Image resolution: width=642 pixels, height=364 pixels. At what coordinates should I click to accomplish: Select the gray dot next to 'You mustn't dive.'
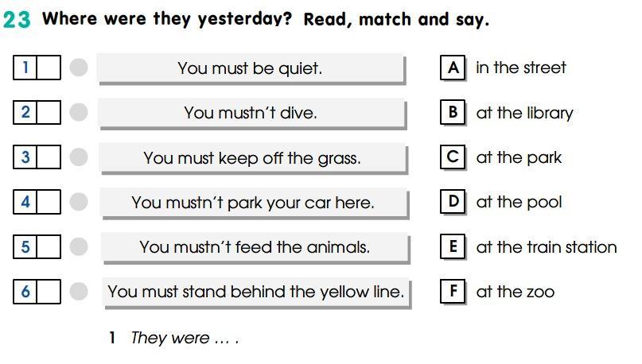point(79,112)
